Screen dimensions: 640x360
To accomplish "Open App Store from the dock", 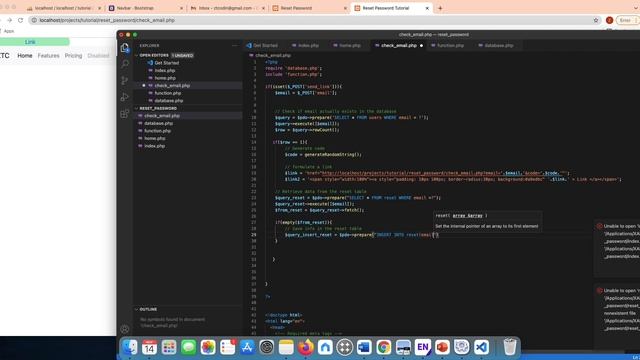I will point(247,347).
